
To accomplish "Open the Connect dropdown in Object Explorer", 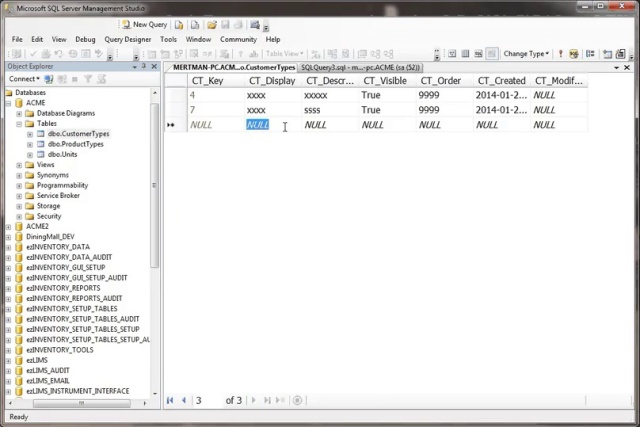I will (24, 79).
